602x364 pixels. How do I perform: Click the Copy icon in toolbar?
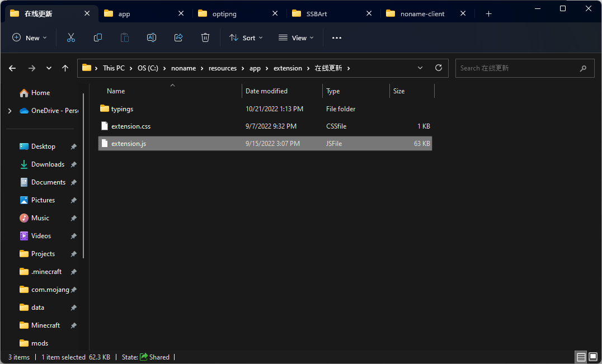tap(98, 37)
